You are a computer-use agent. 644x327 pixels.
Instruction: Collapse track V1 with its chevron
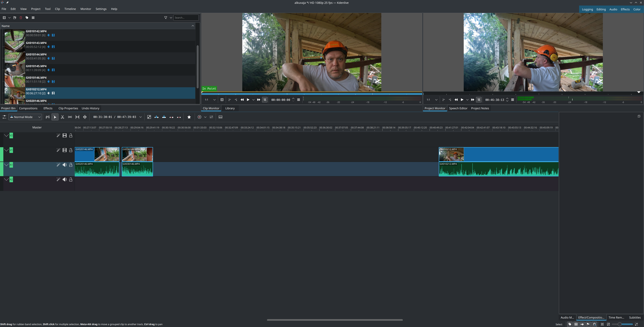6,150
